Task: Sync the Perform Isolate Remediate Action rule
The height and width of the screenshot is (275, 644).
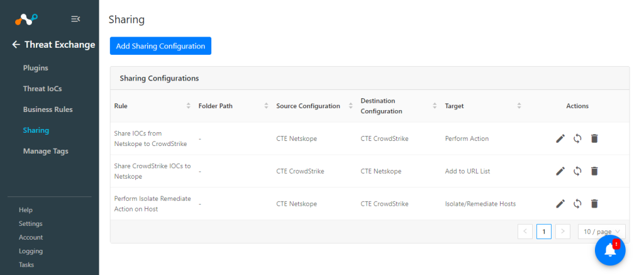Action: click(577, 203)
